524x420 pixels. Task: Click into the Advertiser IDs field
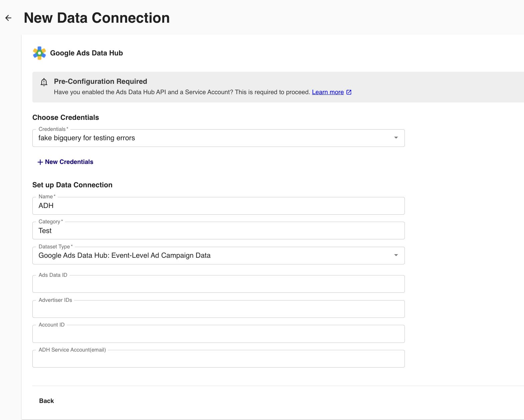[x=218, y=309]
